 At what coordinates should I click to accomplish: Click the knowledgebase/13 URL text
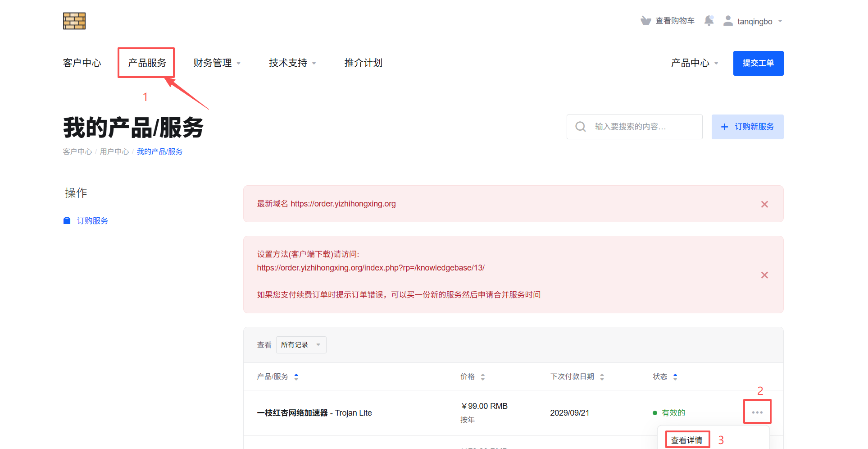[x=371, y=268]
